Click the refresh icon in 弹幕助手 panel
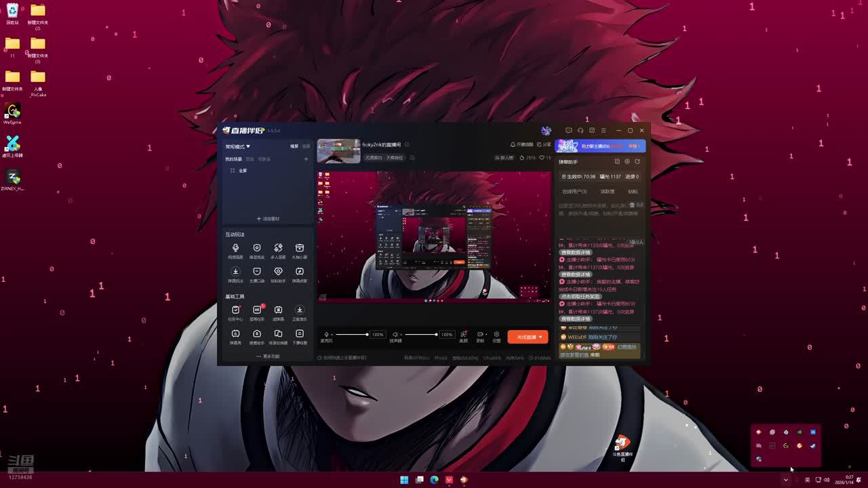This screenshot has width=868, height=488. (637, 161)
